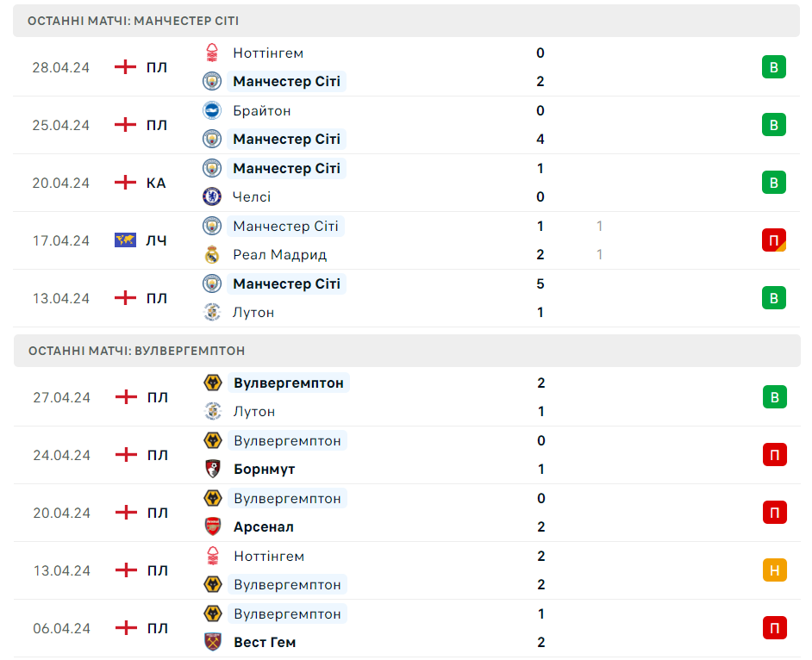Viewport: 812px width, 660px height.
Task: Click the West Ham crest icon
Action: tap(213, 642)
